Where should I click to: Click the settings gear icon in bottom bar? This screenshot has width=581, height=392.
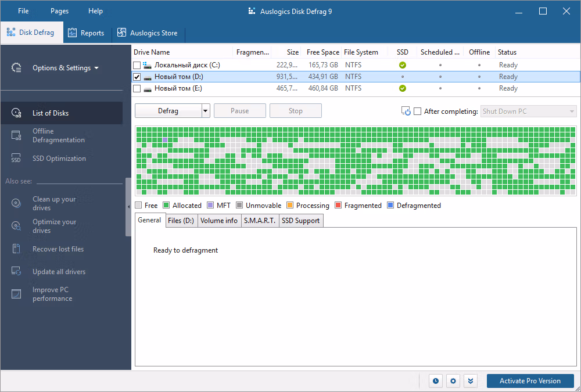(x=453, y=381)
